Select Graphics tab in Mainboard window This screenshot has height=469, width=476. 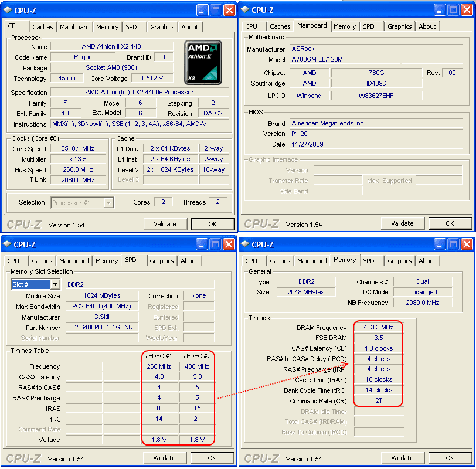click(x=400, y=26)
